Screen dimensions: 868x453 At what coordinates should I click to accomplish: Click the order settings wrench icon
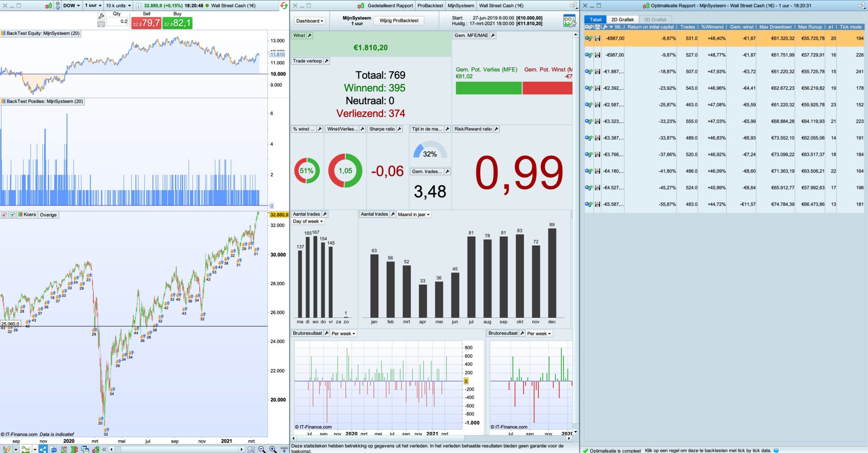point(101,16)
